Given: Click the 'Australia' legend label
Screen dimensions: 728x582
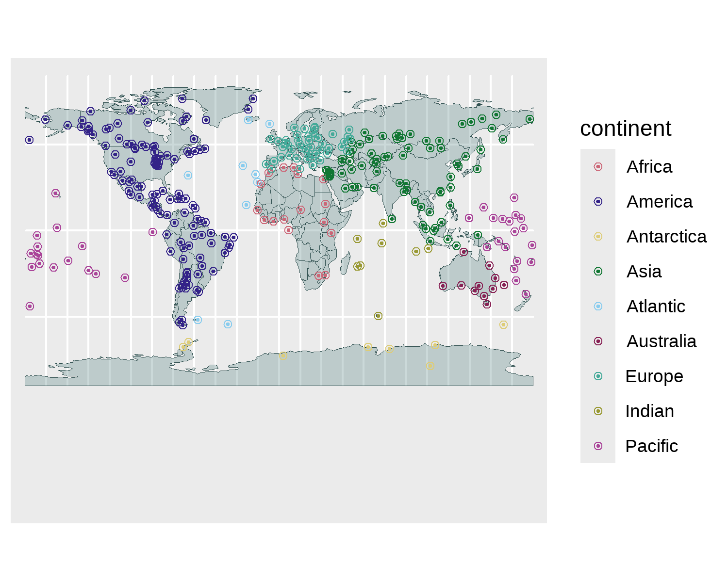Looking at the screenshot, I should 662,341.
